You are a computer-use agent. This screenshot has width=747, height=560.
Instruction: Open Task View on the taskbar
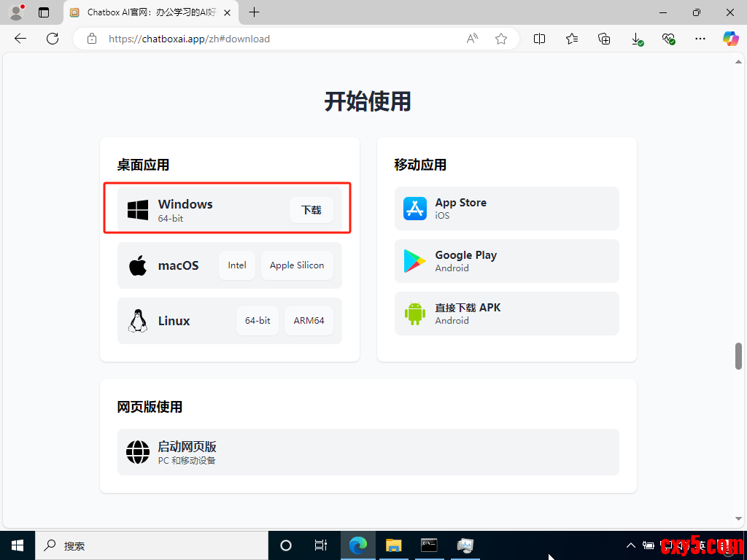[x=321, y=545]
